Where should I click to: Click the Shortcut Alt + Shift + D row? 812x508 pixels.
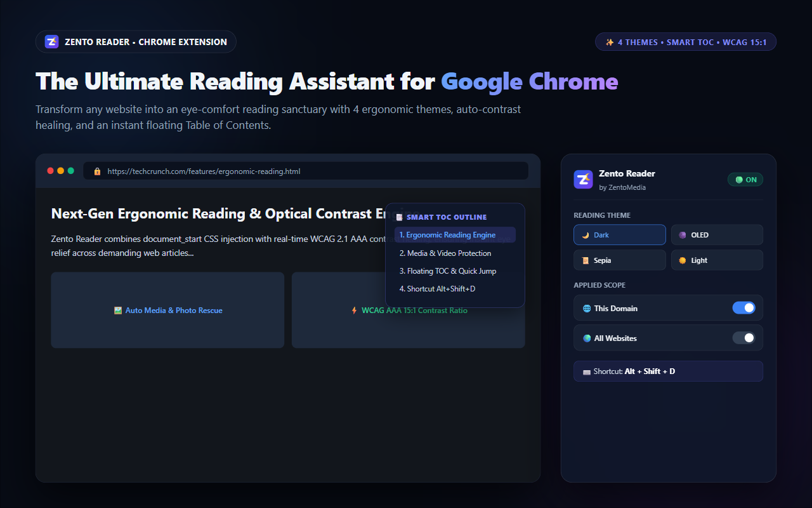pos(669,371)
